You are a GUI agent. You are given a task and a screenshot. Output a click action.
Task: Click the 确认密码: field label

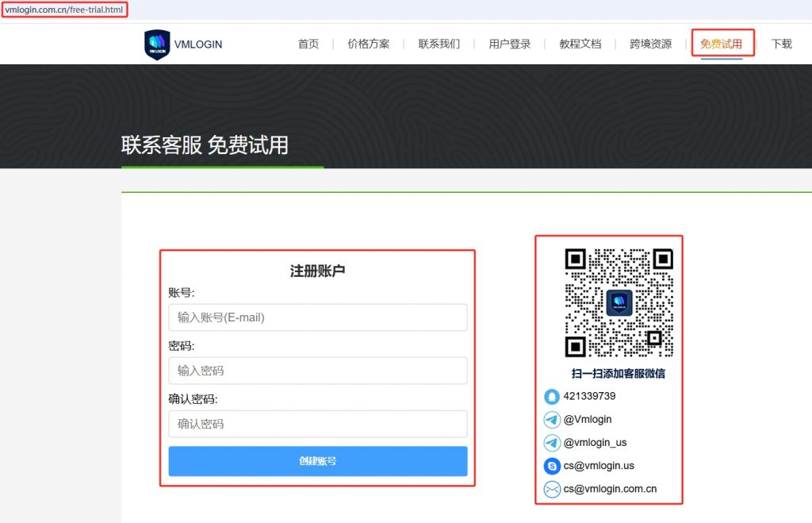[x=193, y=399]
